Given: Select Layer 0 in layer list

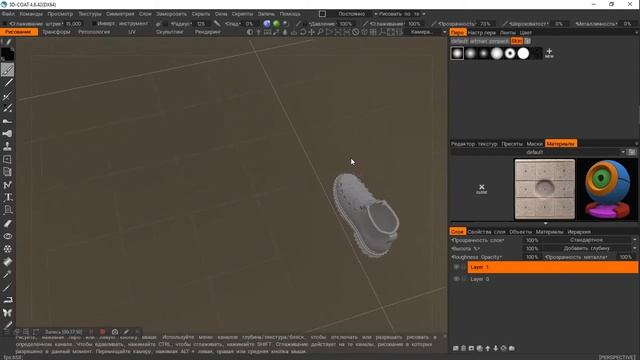Looking at the screenshot, I should (x=553, y=279).
